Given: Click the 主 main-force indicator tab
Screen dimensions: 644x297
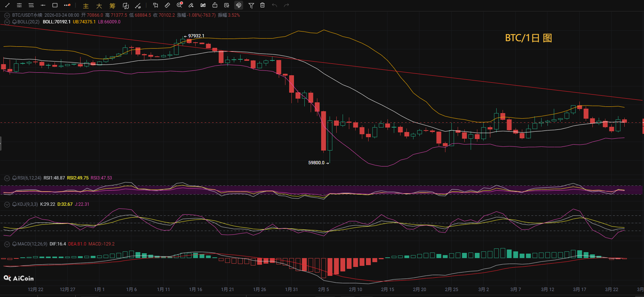Looking at the screenshot, I should pyautogui.click(x=86, y=6).
